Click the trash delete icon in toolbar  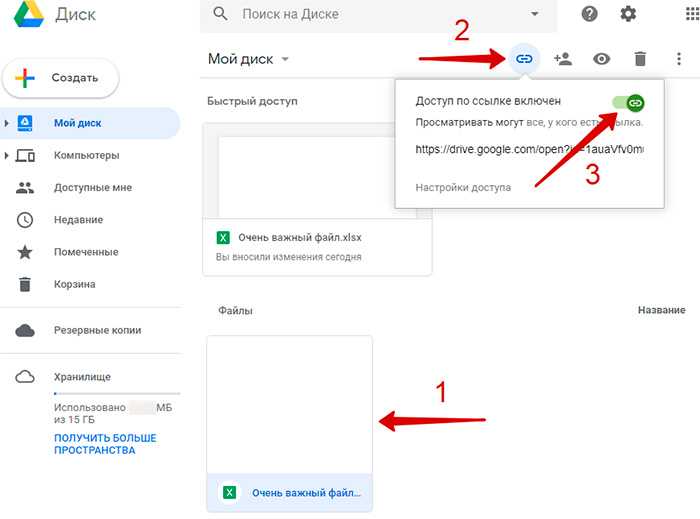pyautogui.click(x=640, y=59)
